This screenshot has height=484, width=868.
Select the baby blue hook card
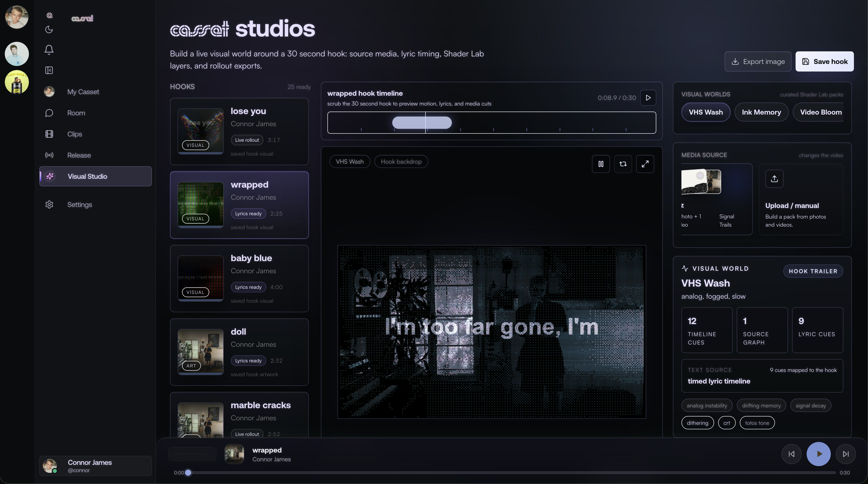point(239,279)
